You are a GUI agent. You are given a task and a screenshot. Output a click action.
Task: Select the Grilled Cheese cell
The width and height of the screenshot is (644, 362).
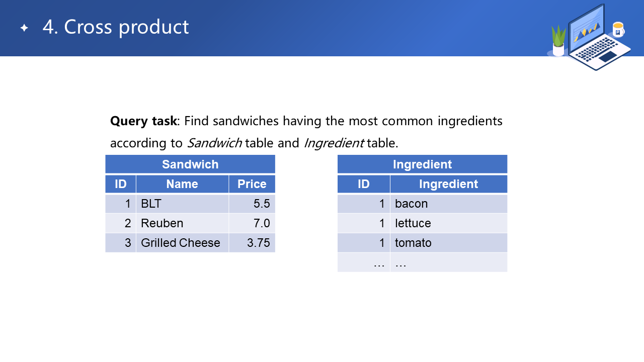click(182, 243)
